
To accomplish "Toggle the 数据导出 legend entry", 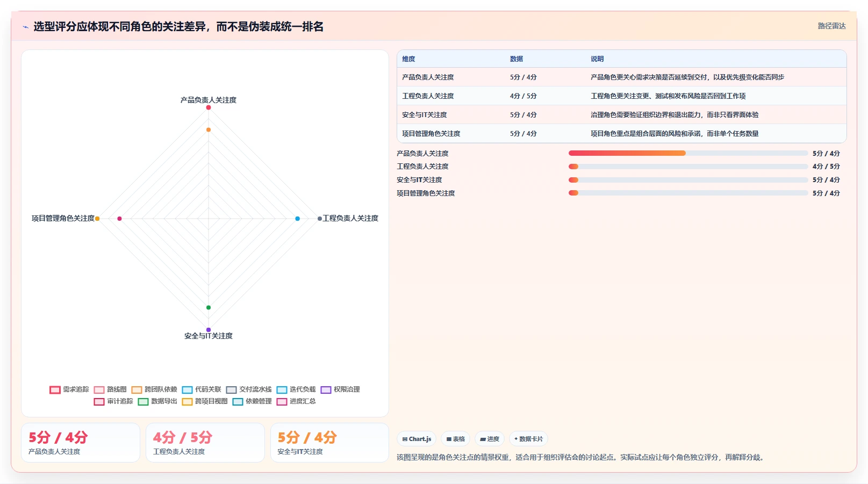I will pos(157,401).
